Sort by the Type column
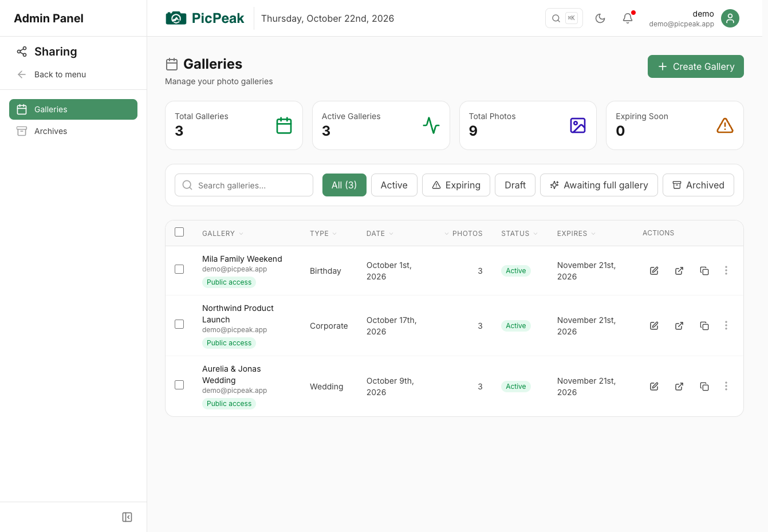This screenshot has width=768, height=532. click(323, 234)
